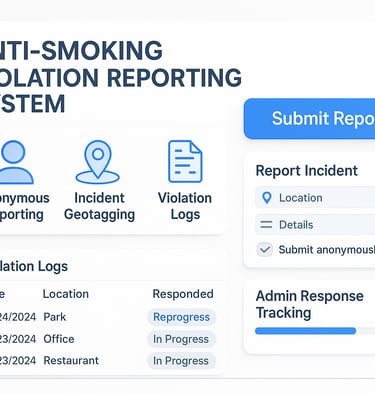This screenshot has width=375, height=394.
Task: Click the lines icon in Details field
Action: (x=266, y=225)
